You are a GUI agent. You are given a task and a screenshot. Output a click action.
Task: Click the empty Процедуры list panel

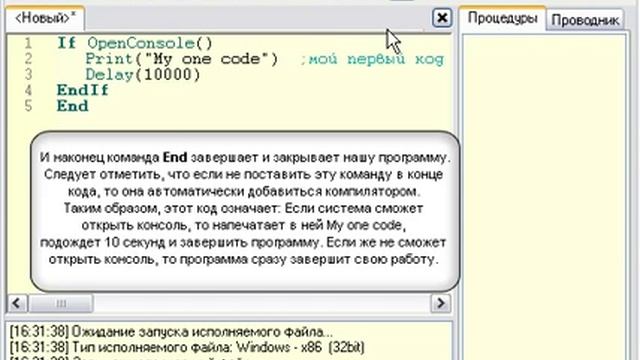click(544, 196)
